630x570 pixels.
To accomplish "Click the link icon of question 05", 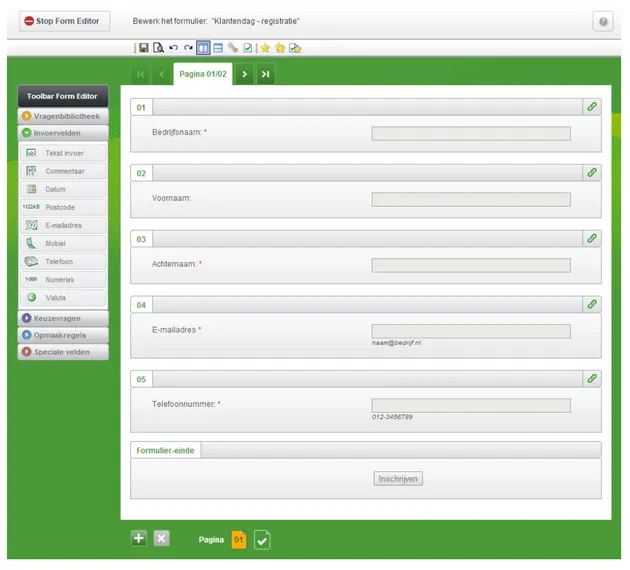I will 592,379.
